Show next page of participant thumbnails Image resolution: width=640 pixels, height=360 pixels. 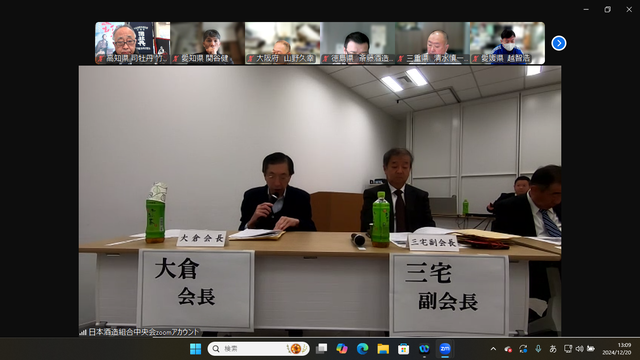click(x=559, y=43)
